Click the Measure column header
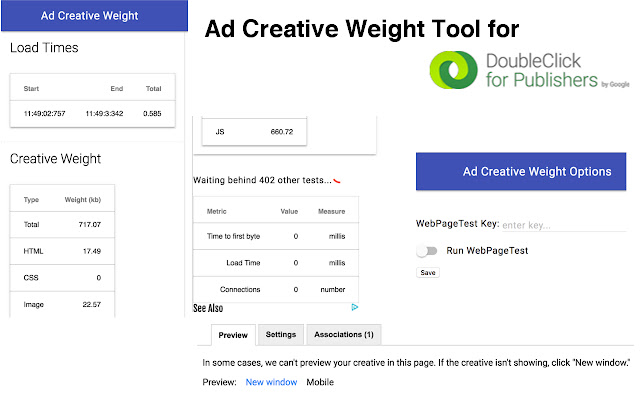 point(331,211)
